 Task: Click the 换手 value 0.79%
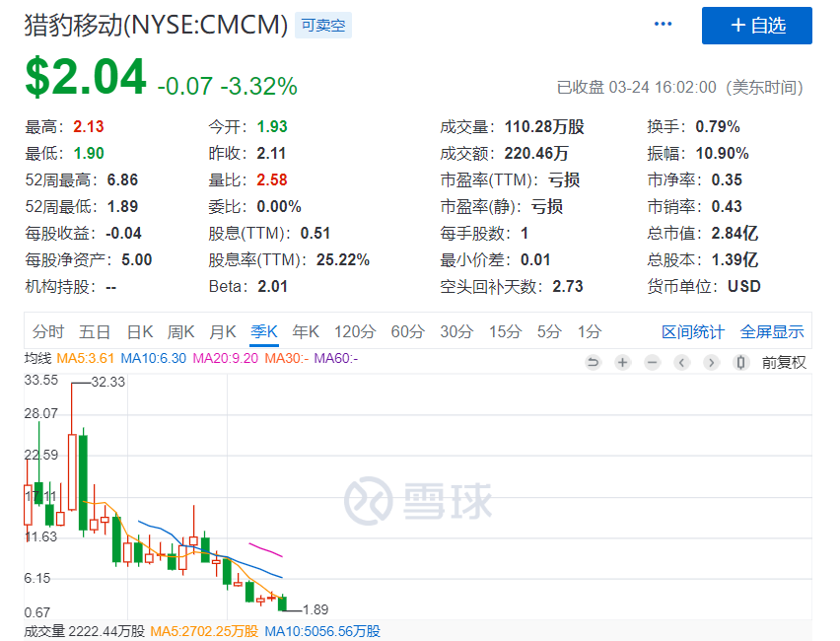point(718,127)
